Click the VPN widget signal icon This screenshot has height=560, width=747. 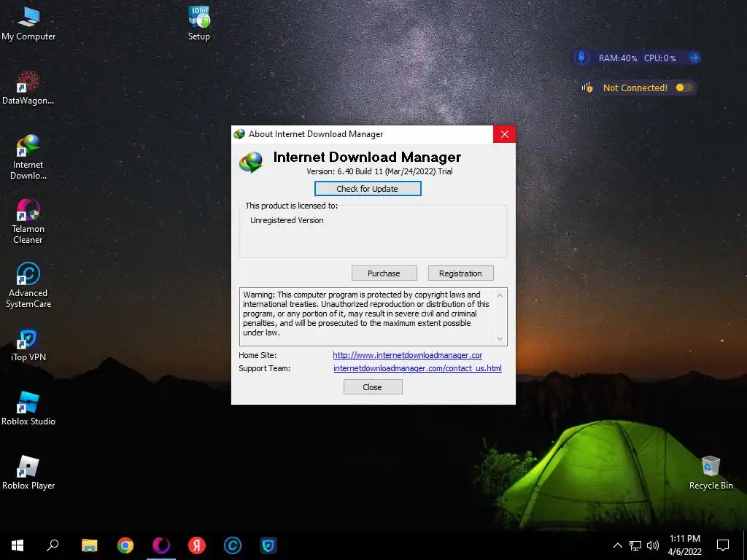587,87
